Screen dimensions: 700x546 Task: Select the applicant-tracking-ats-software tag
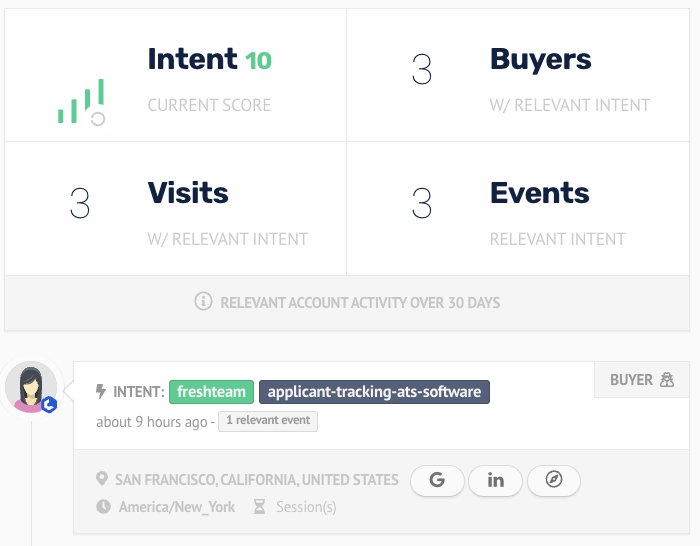coord(374,392)
